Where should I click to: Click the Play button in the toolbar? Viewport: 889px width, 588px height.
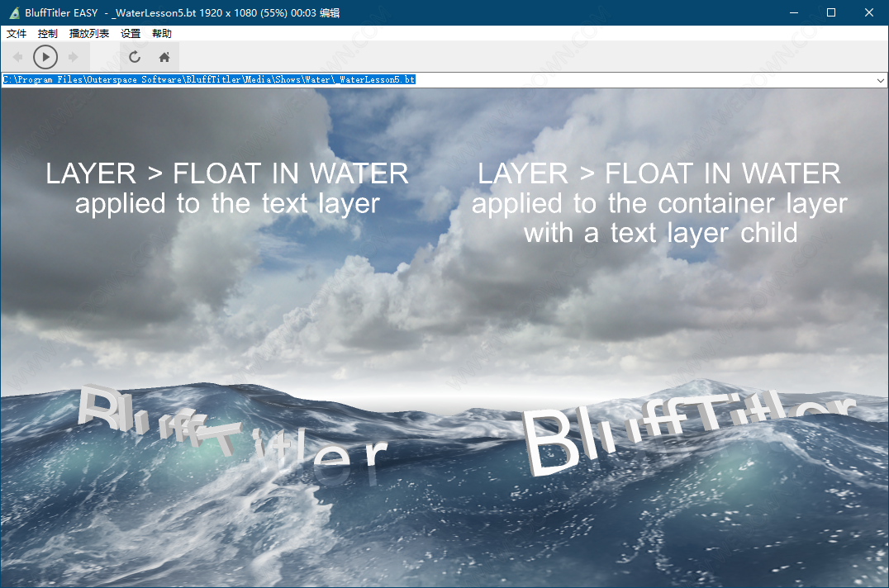45,57
